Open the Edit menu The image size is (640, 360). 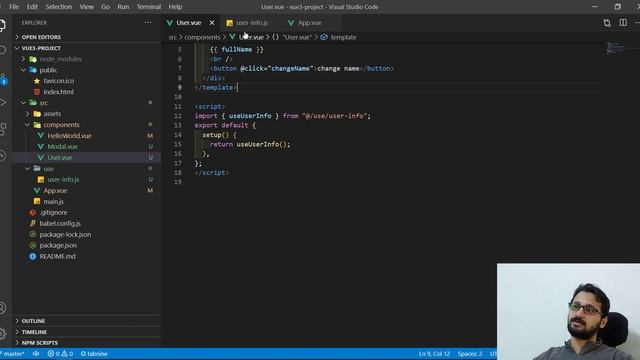[32, 7]
